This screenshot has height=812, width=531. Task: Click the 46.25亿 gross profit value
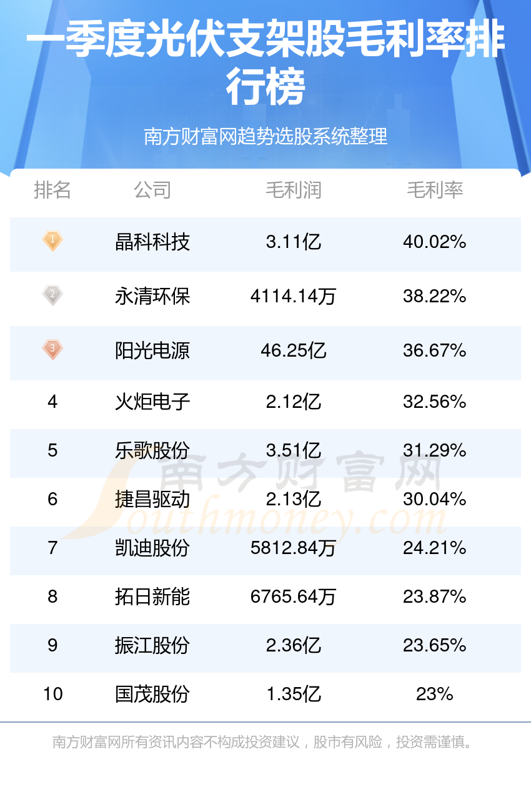(294, 350)
